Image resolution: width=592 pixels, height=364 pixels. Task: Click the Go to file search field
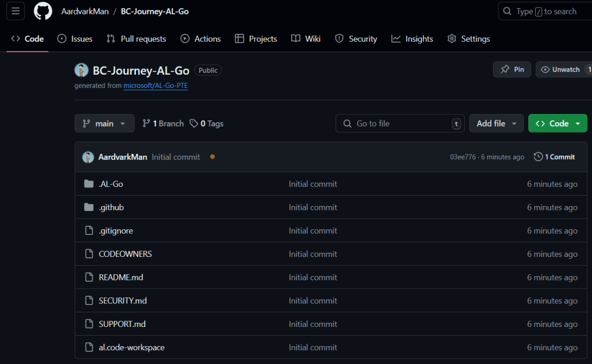click(399, 123)
